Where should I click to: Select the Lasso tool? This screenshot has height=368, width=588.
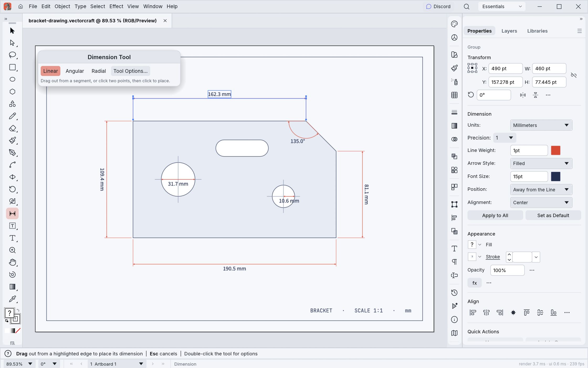pos(12,55)
